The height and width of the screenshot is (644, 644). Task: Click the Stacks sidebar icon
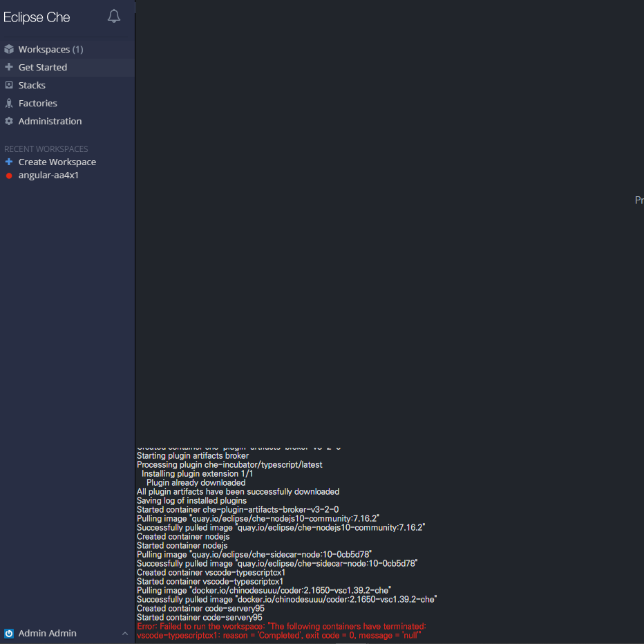click(x=9, y=84)
